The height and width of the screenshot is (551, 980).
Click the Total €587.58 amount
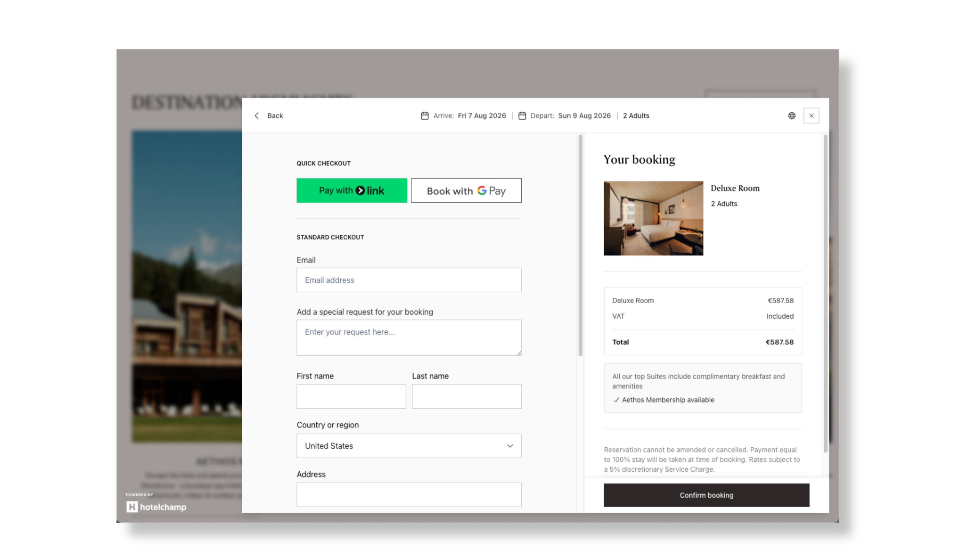click(x=779, y=342)
